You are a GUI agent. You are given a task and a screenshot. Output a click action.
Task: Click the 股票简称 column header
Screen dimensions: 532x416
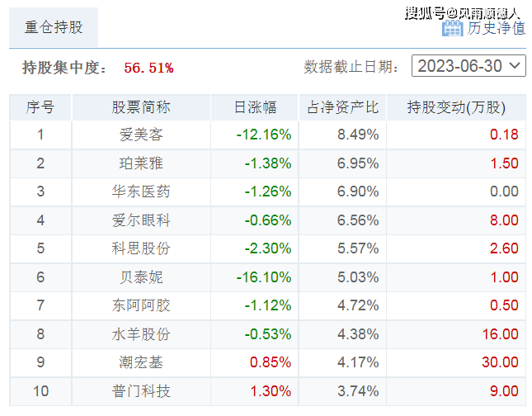coord(141,108)
